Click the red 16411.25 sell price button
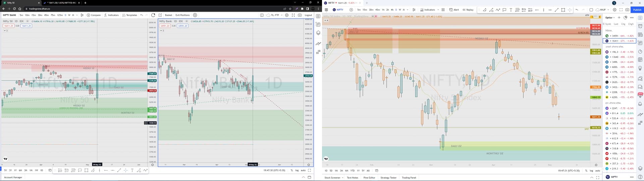This screenshot has width=644, height=181. click(8, 26)
